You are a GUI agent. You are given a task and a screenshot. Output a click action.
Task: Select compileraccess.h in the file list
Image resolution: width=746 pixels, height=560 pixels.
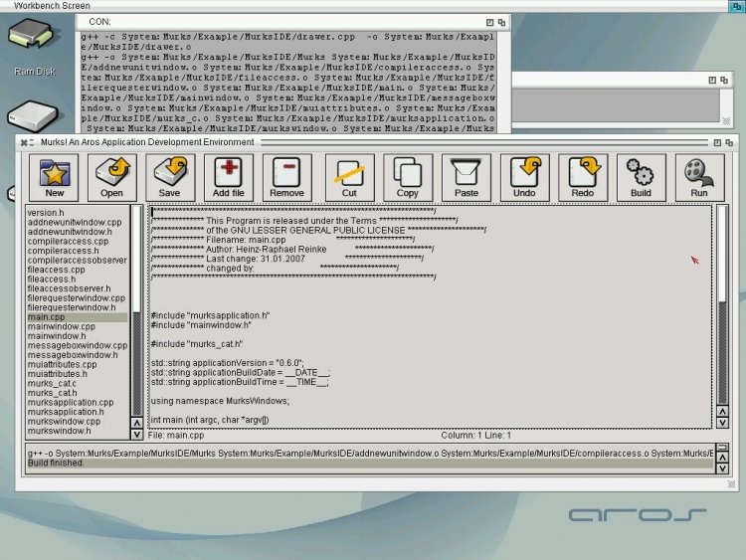pyautogui.click(x=77, y=251)
